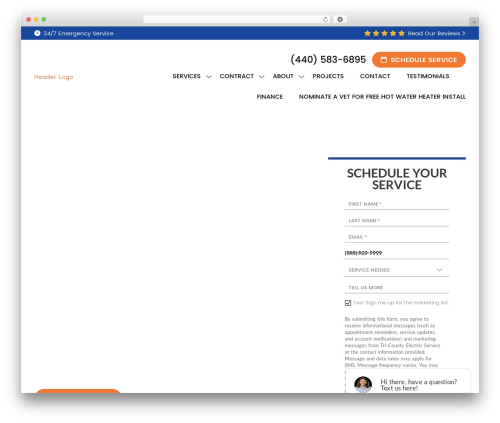The width and height of the screenshot is (500, 423).
Task: Open the 'Text us here!' chat bubble
Action: coord(408,382)
